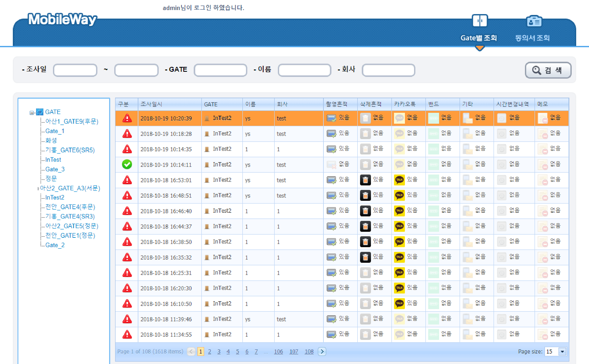589x364 pixels.
Task: Select InTest in the tree
Action: point(53,160)
